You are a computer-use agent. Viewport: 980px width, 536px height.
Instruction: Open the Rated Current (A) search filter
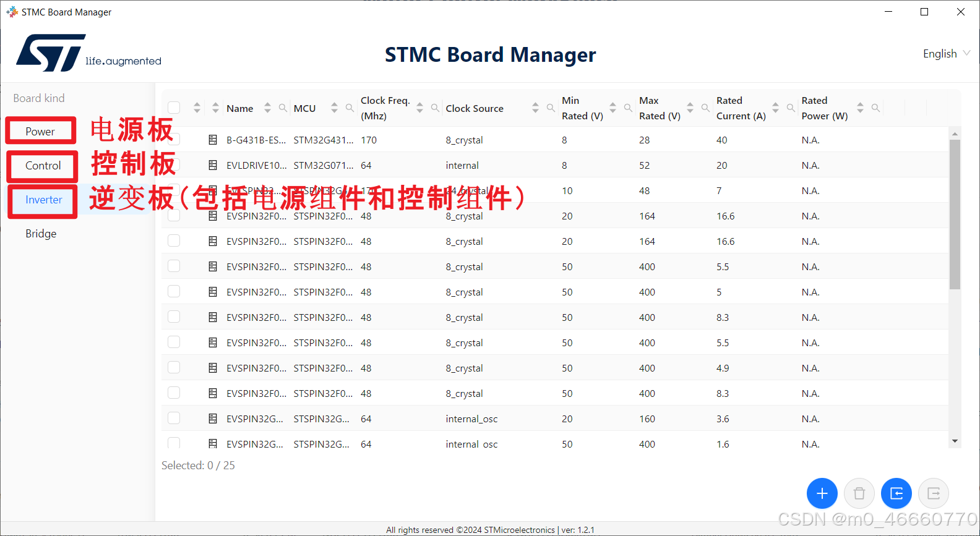(791, 108)
